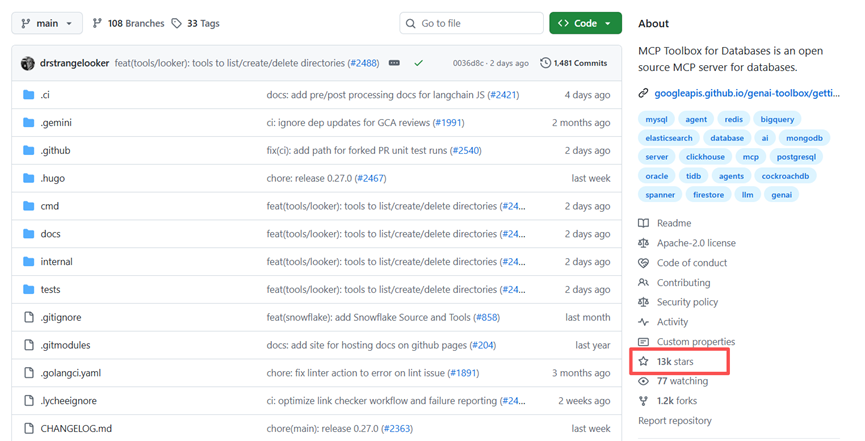
Task: Open the drstrangelooker author profile link
Action: [x=74, y=63]
